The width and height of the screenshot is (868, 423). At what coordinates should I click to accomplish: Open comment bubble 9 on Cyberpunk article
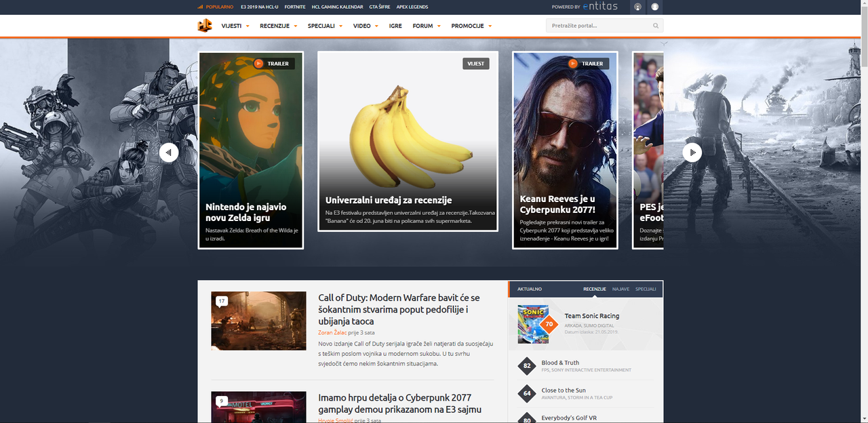pyautogui.click(x=221, y=401)
